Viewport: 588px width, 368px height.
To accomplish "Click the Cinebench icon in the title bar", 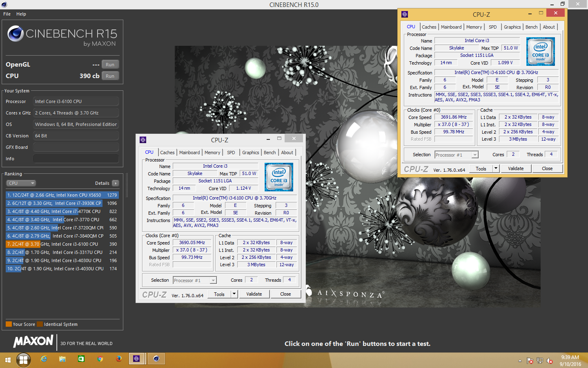I will click(x=4, y=4).
